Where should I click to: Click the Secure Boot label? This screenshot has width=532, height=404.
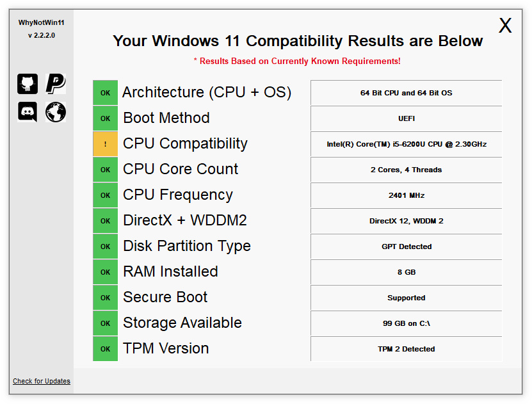click(165, 297)
